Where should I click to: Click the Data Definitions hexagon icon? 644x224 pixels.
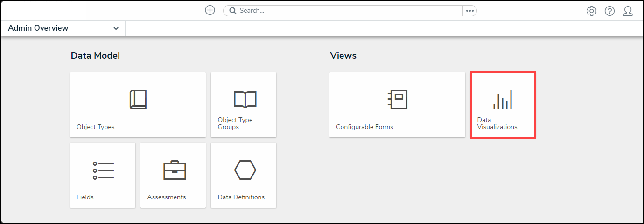(x=245, y=170)
